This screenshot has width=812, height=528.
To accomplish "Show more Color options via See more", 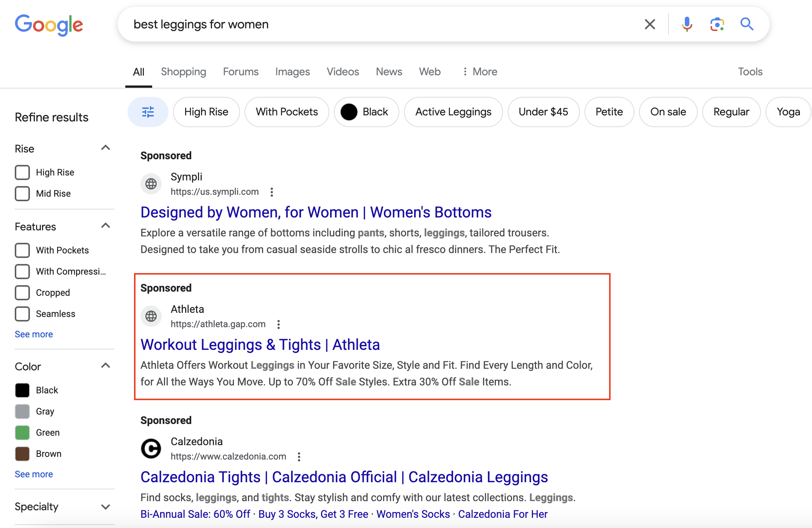I will tap(34, 474).
